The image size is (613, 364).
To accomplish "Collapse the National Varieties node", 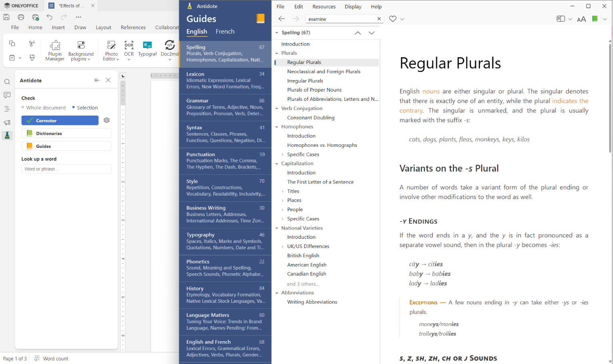I will (276, 228).
